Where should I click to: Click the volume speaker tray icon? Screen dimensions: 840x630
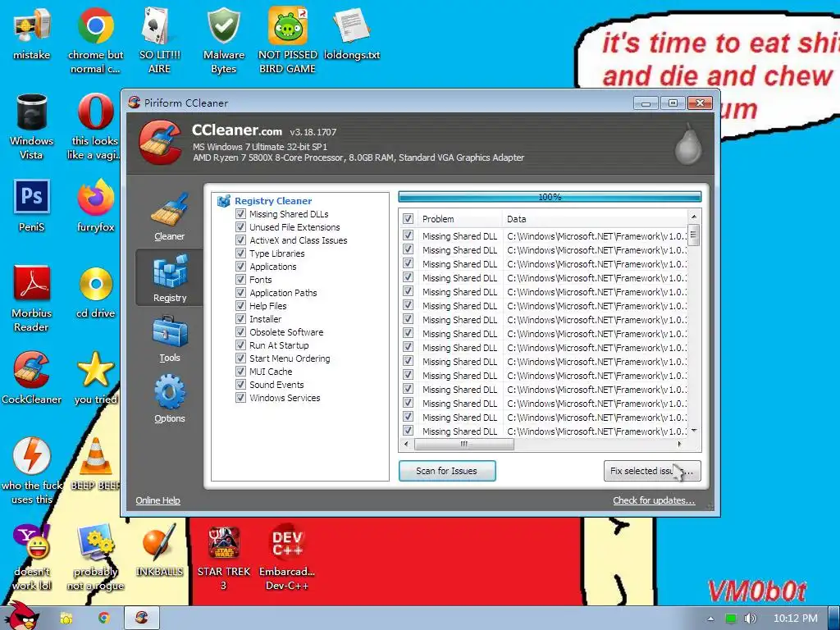point(750,619)
